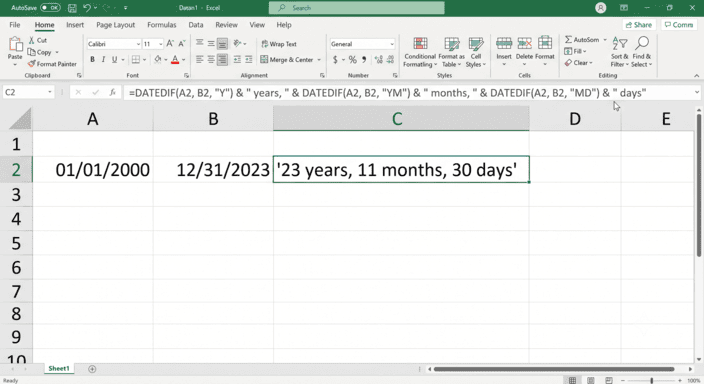Apply Bold formatting
The height and width of the screenshot is (384, 704).
(x=92, y=59)
